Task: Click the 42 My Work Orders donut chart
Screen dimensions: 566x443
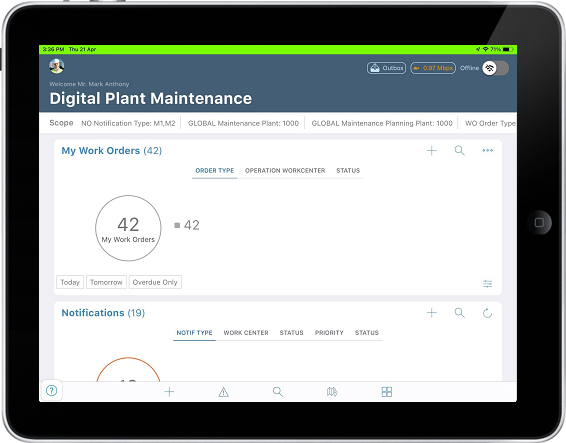Action: (x=128, y=228)
